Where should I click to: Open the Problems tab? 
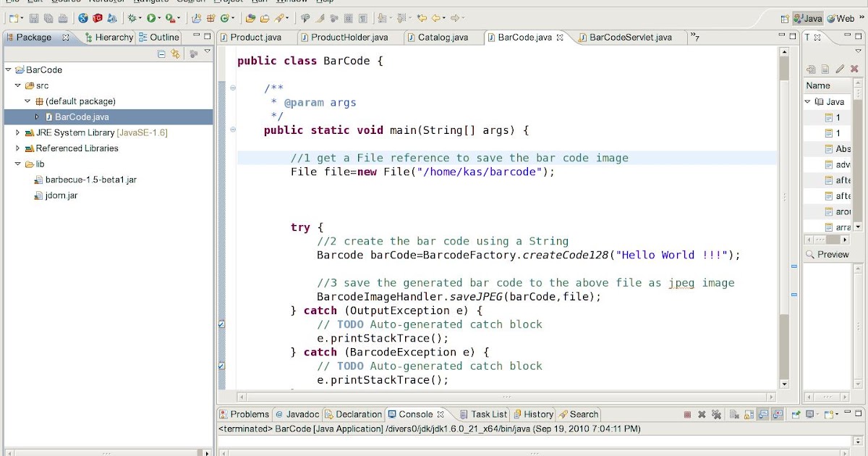point(244,415)
